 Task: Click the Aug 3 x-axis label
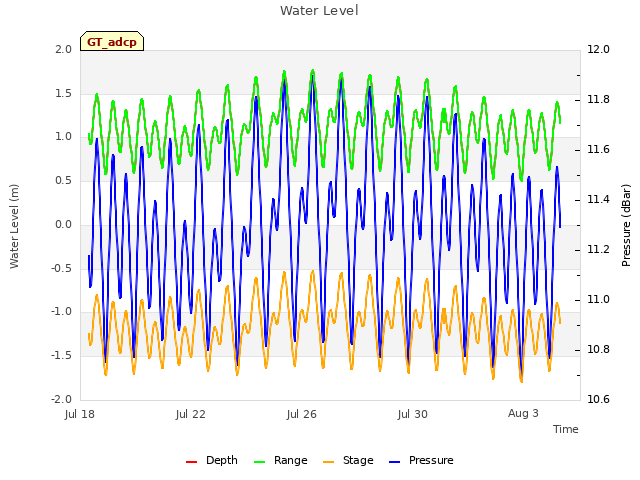click(523, 413)
